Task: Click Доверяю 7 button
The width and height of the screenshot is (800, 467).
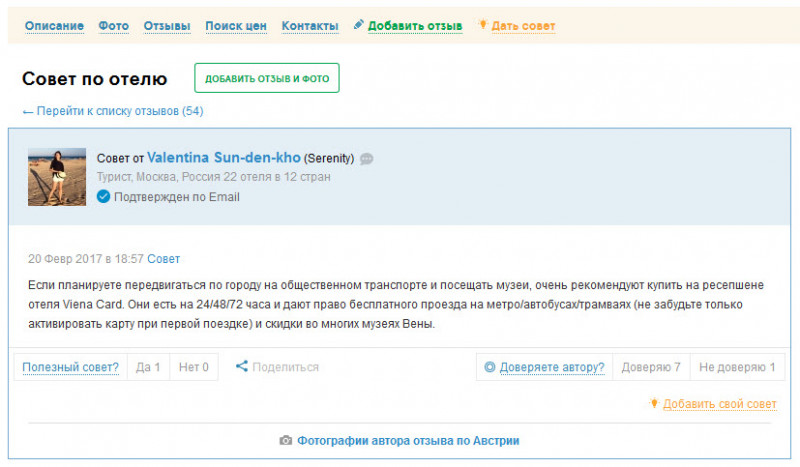Action: [651, 367]
